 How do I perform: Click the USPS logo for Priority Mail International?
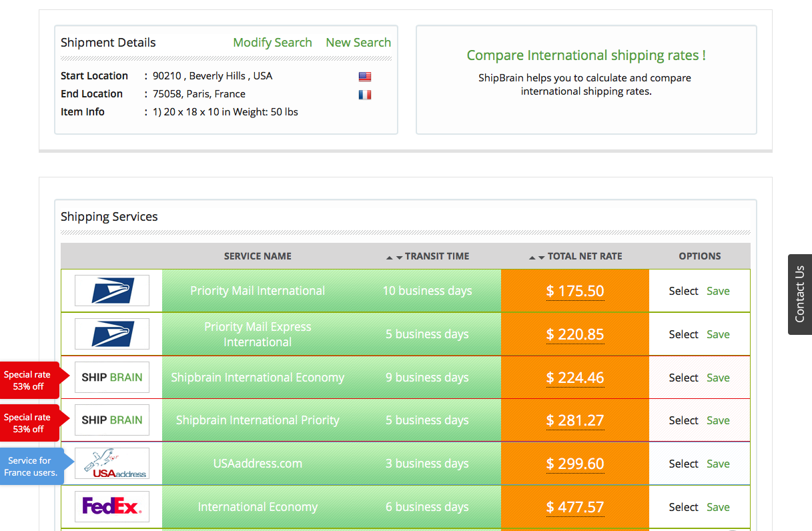click(x=112, y=291)
